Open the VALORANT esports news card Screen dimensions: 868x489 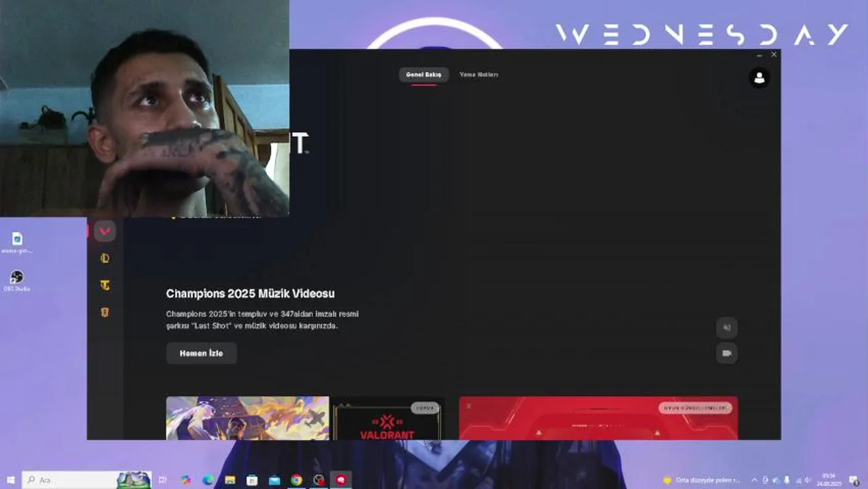(387, 418)
